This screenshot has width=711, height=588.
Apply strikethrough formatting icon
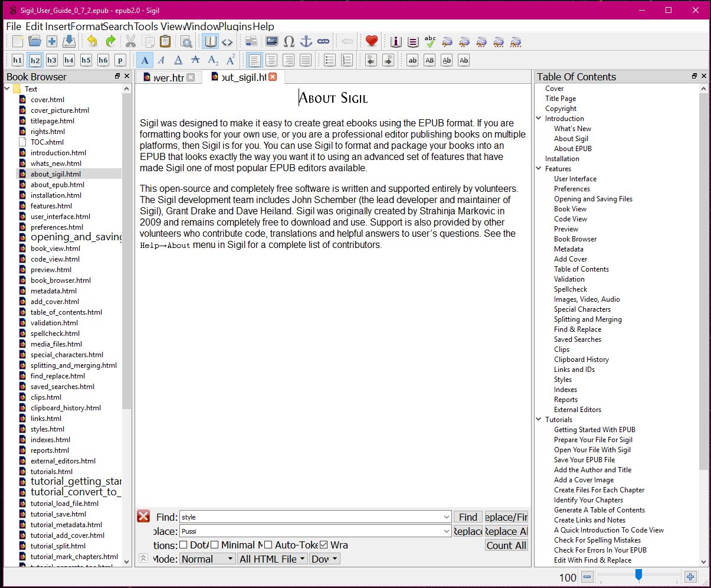(195, 60)
